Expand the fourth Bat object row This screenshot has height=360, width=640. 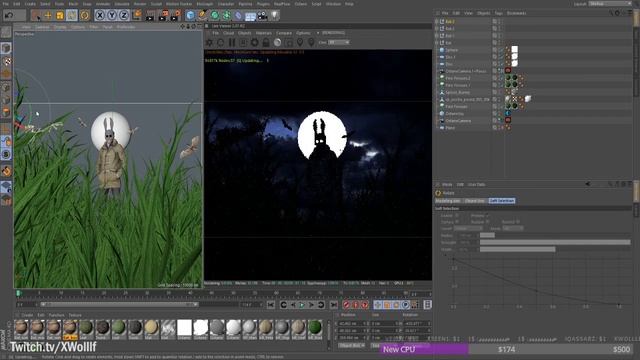click(437, 42)
